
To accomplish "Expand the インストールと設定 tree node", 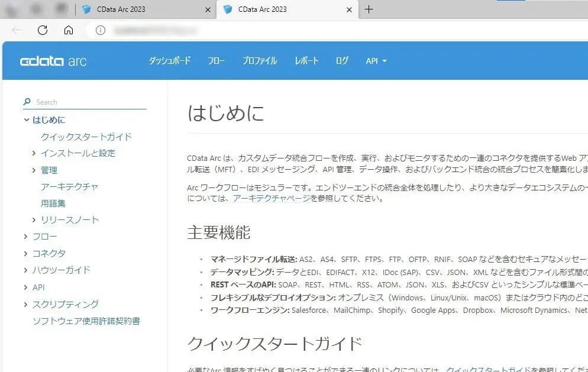I will pyautogui.click(x=34, y=153).
